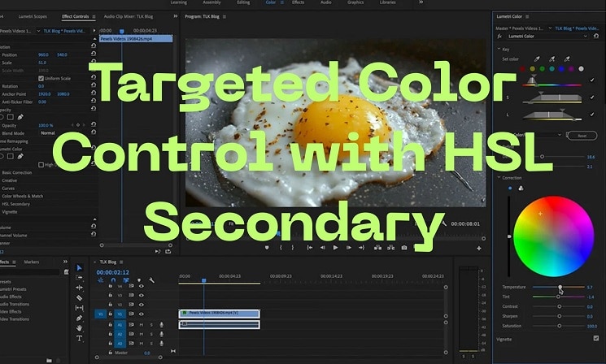Select the Selection tool arrow
Screen dimensions: 606x364
[79, 267]
